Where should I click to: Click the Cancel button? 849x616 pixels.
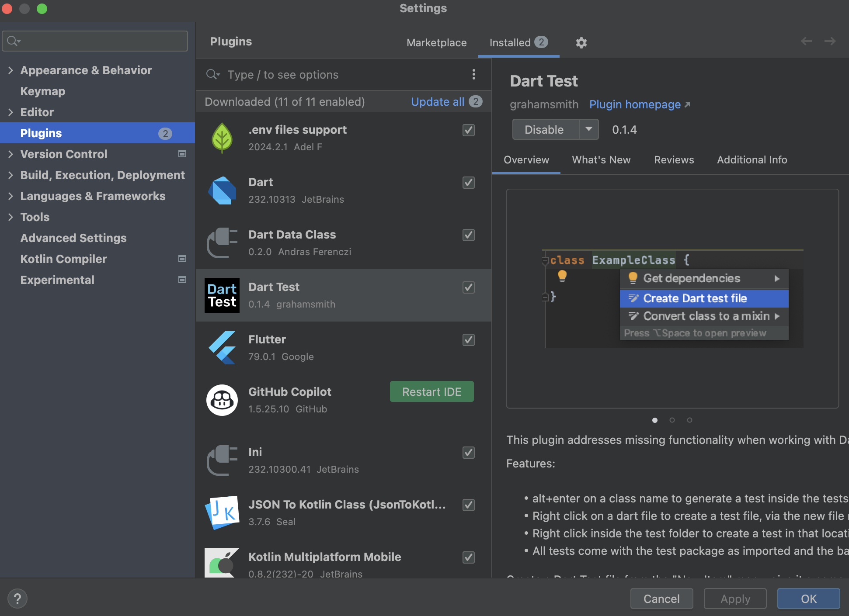(x=661, y=599)
